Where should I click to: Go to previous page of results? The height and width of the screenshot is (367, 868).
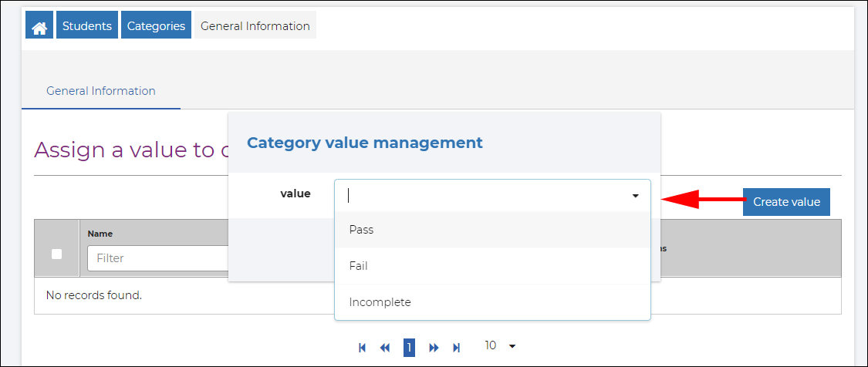(385, 348)
